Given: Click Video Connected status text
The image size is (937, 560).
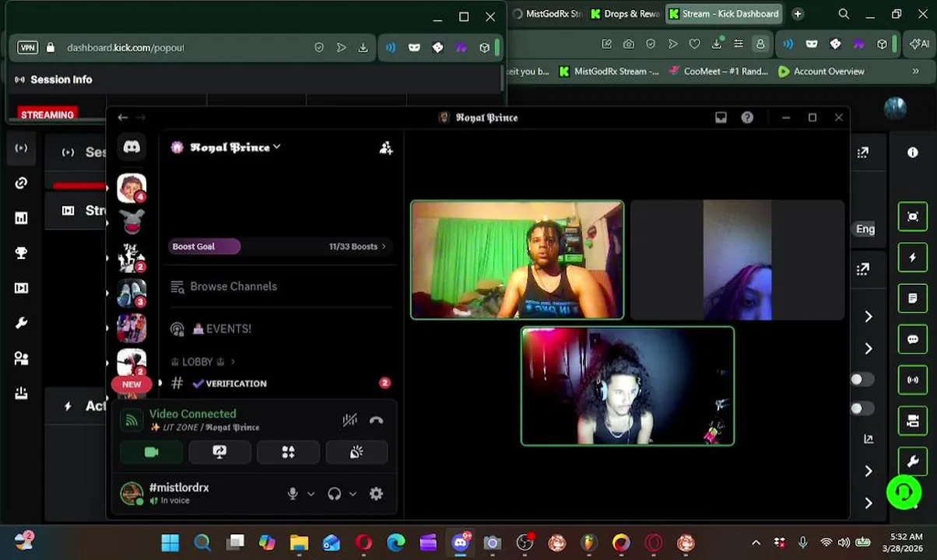Looking at the screenshot, I should point(192,414).
